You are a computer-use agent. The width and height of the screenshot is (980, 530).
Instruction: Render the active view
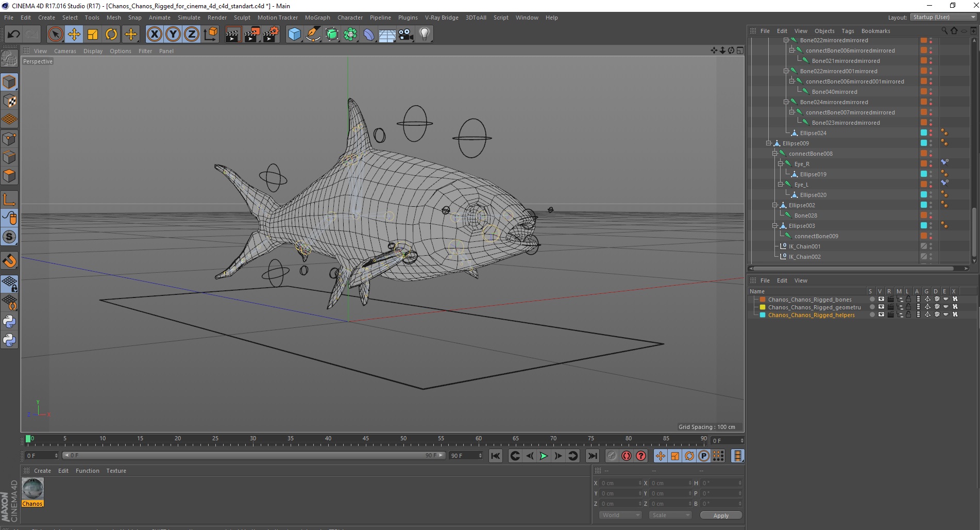click(233, 35)
